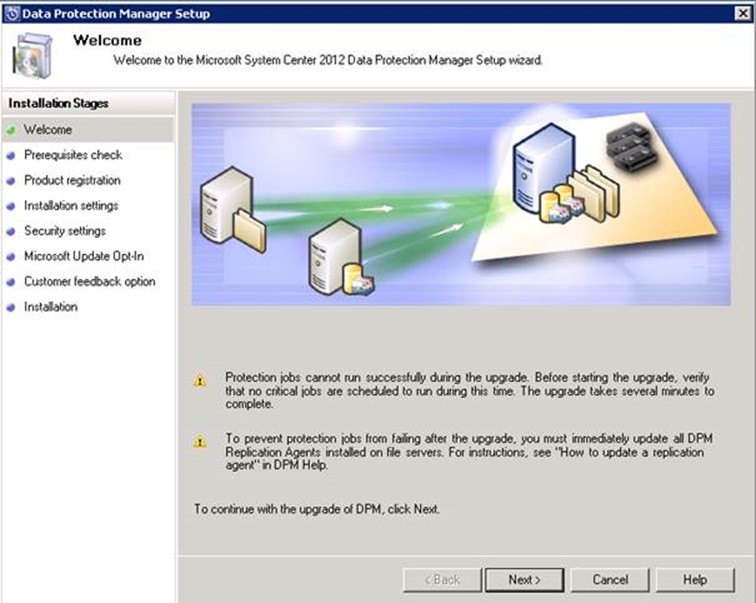This screenshot has width=756, height=603.
Task: Click the bullet beside Prerequisites check
Action: click(11, 156)
